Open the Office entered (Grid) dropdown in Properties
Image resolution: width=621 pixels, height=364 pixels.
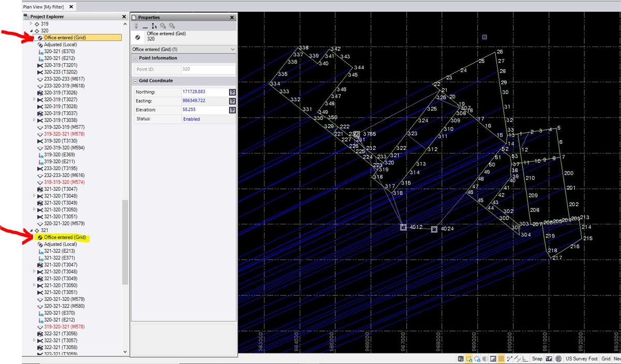click(233, 48)
